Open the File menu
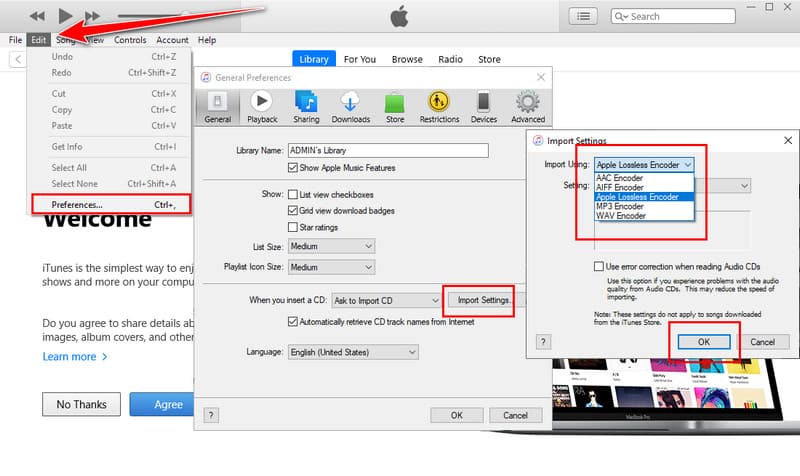Image resolution: width=800 pixels, height=476 pixels. coord(15,40)
